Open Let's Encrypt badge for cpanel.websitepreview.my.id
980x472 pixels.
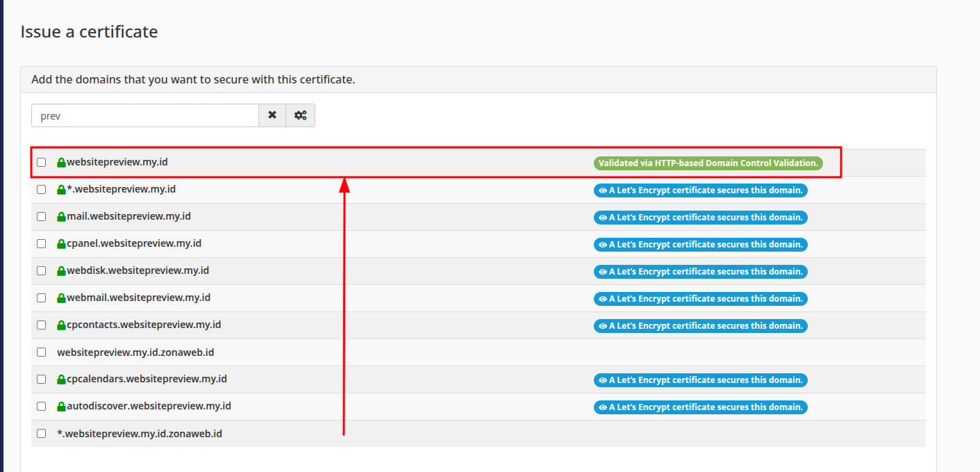click(701, 245)
